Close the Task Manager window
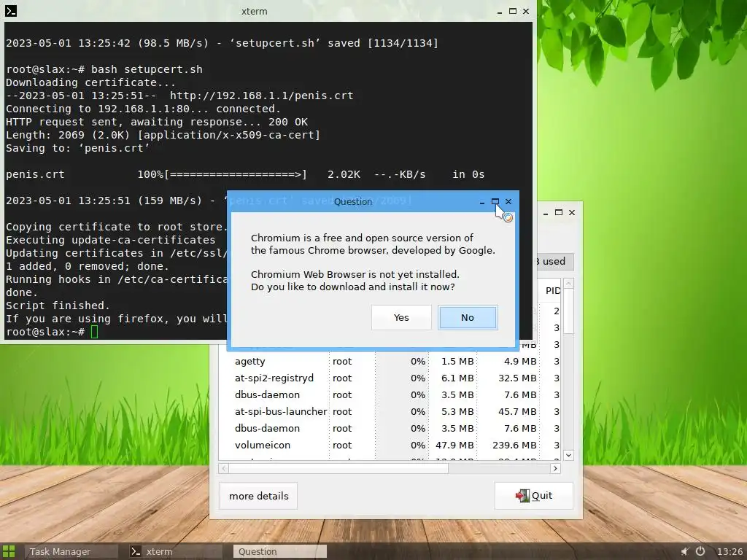 click(x=572, y=212)
